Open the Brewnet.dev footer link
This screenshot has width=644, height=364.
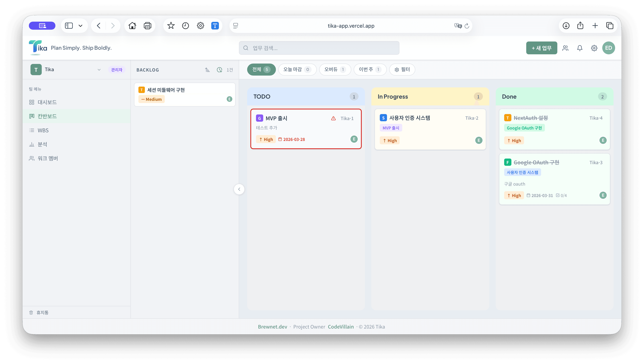click(x=272, y=327)
